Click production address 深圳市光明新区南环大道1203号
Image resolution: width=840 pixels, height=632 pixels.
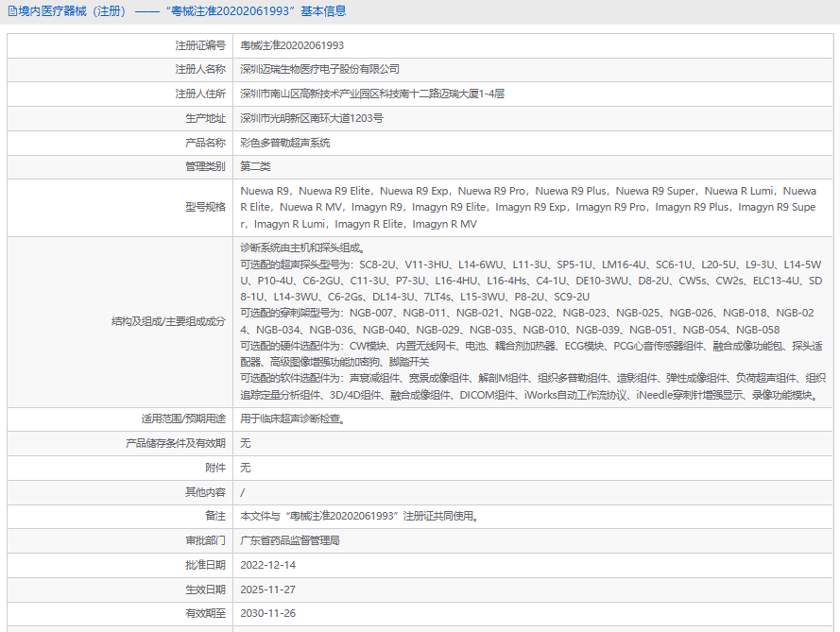tap(312, 118)
